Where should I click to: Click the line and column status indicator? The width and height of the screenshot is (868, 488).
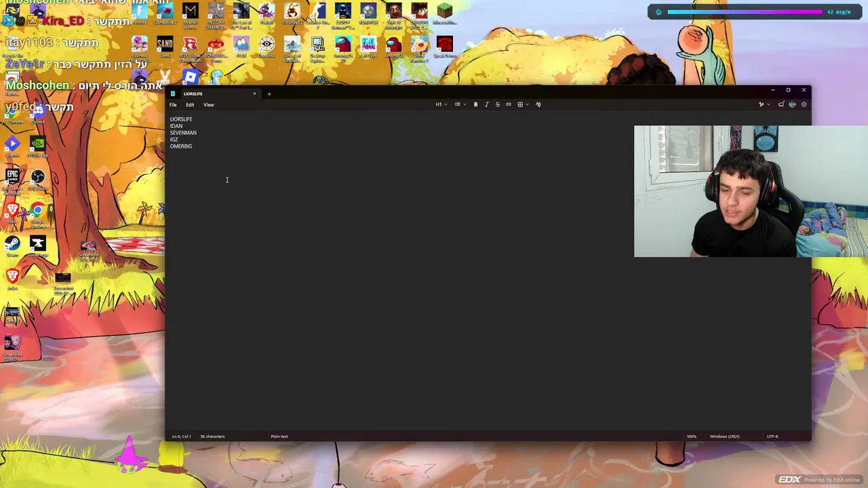pos(182,436)
